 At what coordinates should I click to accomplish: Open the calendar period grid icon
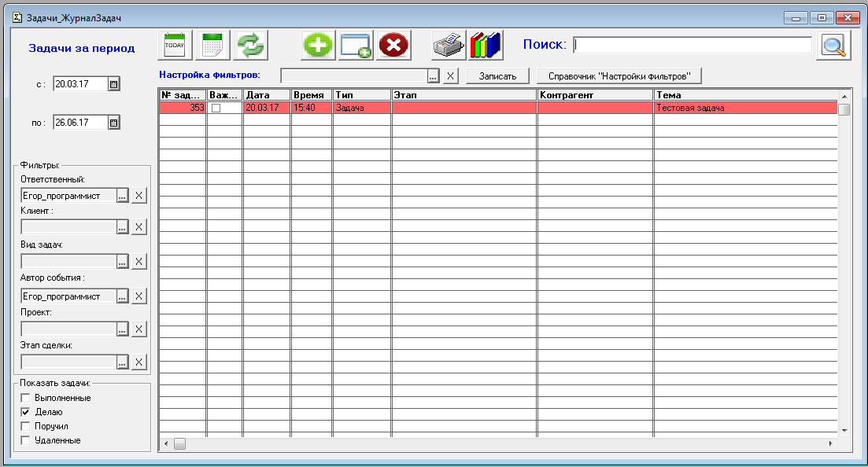point(212,46)
